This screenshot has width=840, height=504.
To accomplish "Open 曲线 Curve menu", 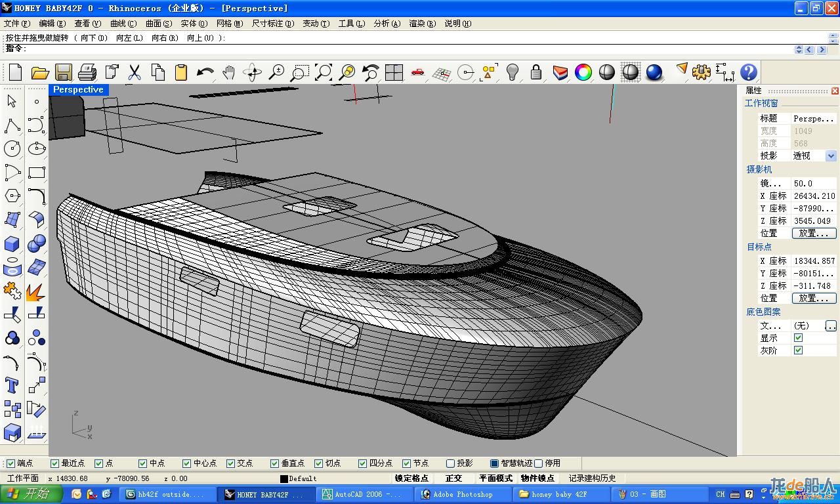I will (123, 24).
